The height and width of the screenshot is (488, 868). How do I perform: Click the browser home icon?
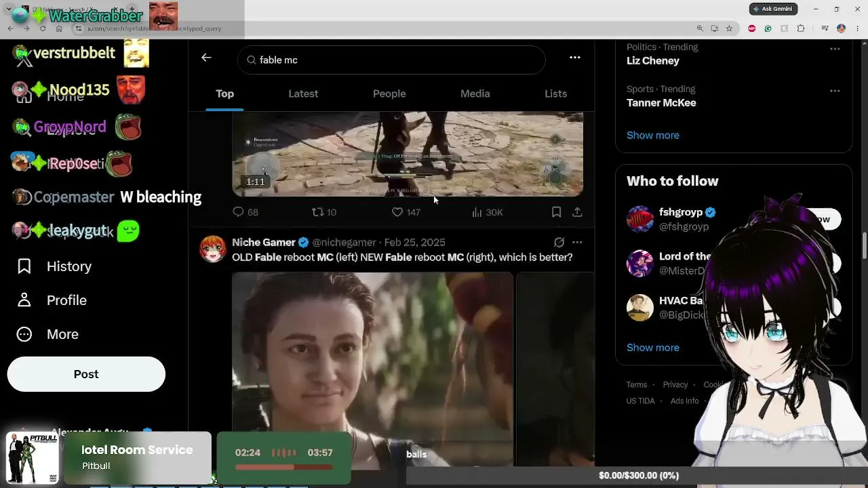click(59, 28)
